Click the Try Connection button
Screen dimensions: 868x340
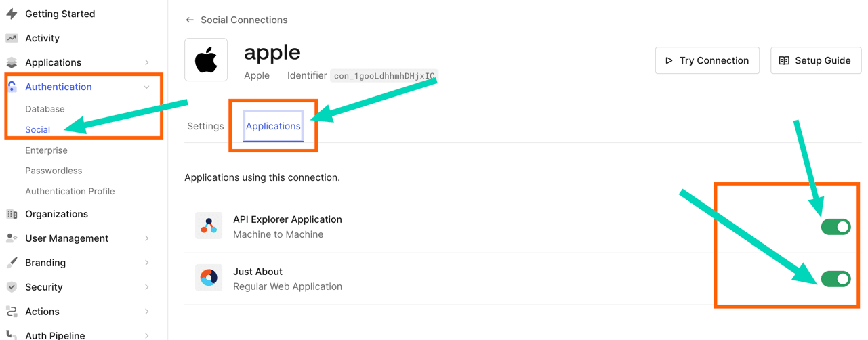click(x=707, y=60)
